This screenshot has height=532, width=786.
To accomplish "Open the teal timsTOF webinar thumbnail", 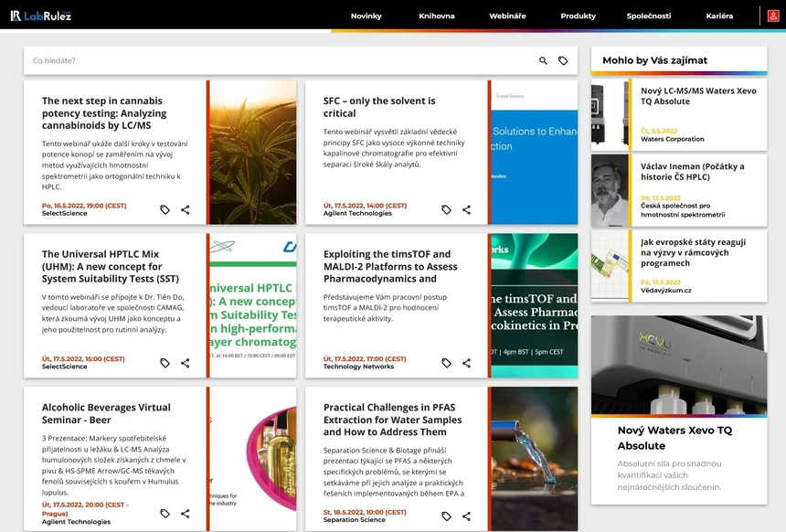I will pos(535,305).
